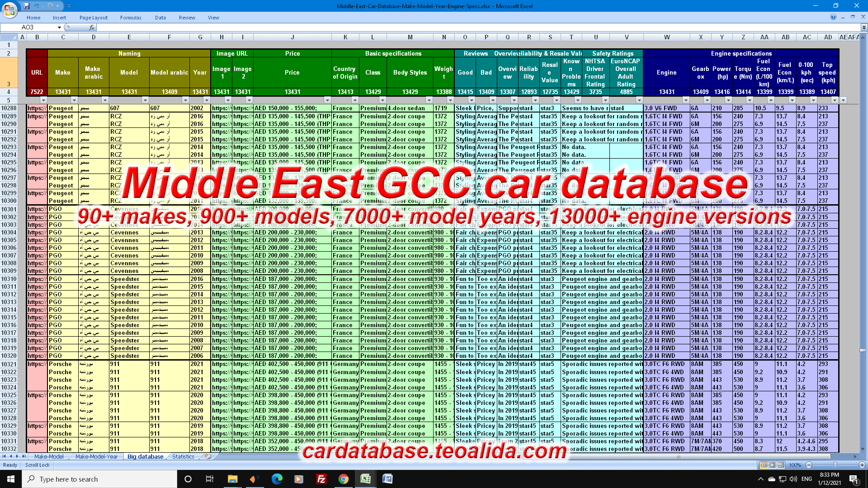Open the Page Layout ribbon tab
The height and width of the screenshot is (488, 868).
coord(94,18)
